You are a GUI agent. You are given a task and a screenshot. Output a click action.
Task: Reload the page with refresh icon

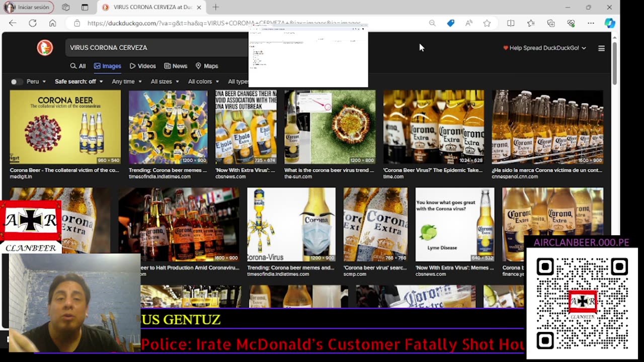pos(33,23)
